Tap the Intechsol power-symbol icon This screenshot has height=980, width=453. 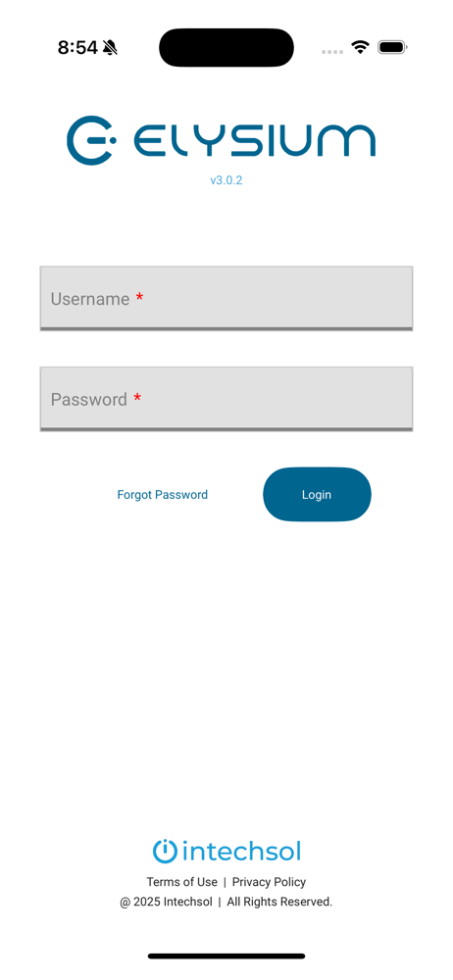click(x=165, y=852)
